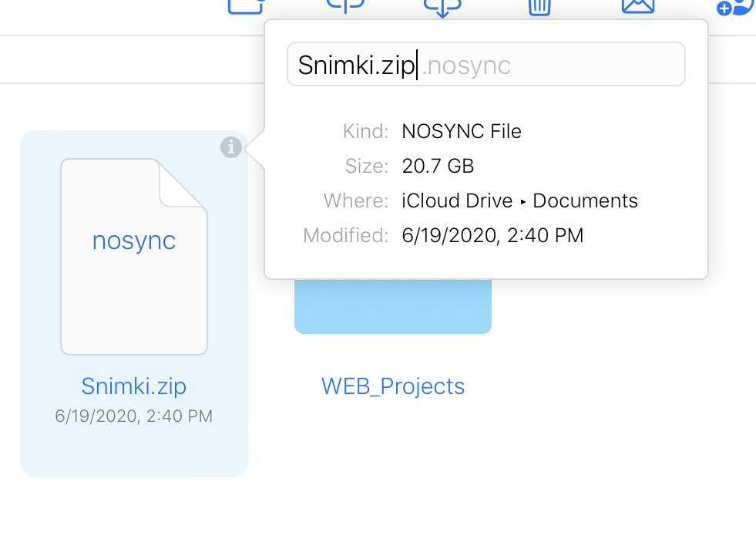Click the path arrow before Documents
This screenshot has height=539, width=756.
[523, 202]
